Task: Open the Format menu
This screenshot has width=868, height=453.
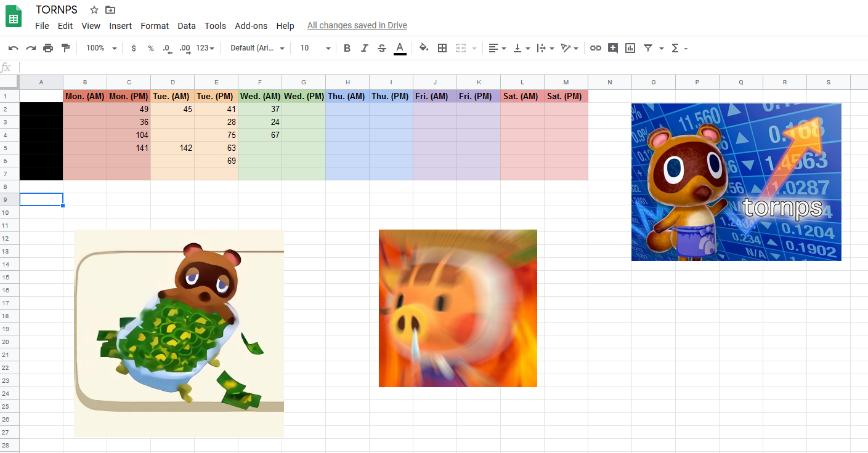Action: tap(155, 26)
